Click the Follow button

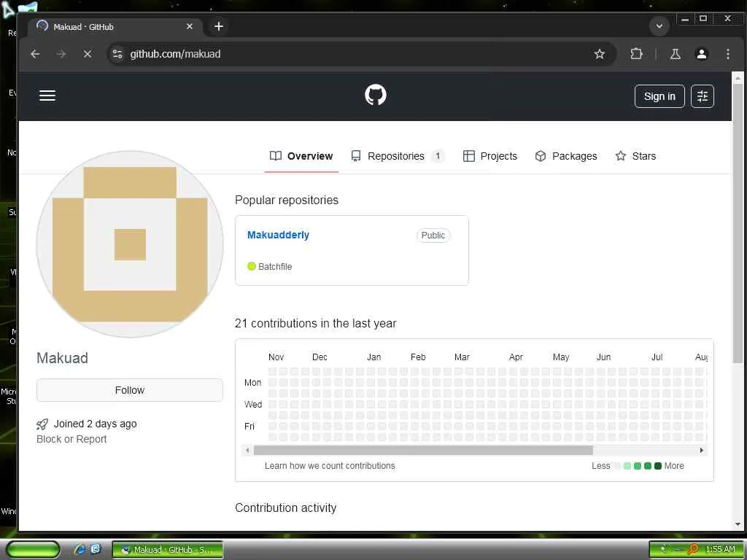(130, 390)
